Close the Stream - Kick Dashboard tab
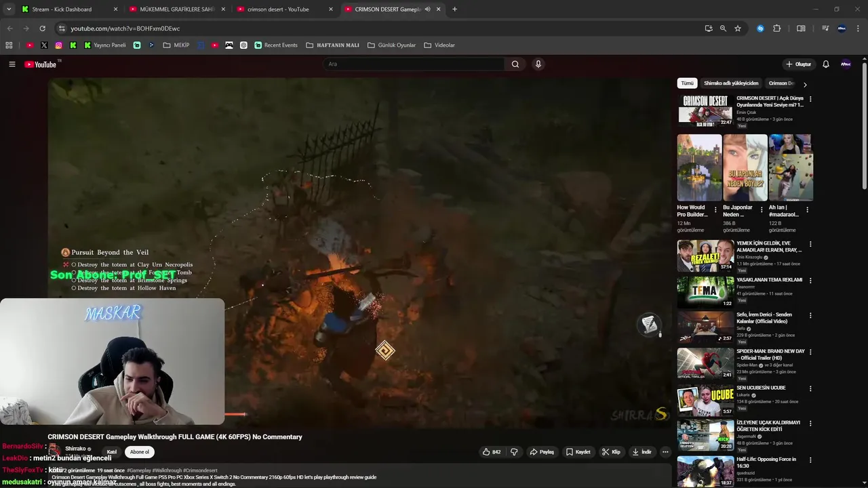 coord(115,9)
